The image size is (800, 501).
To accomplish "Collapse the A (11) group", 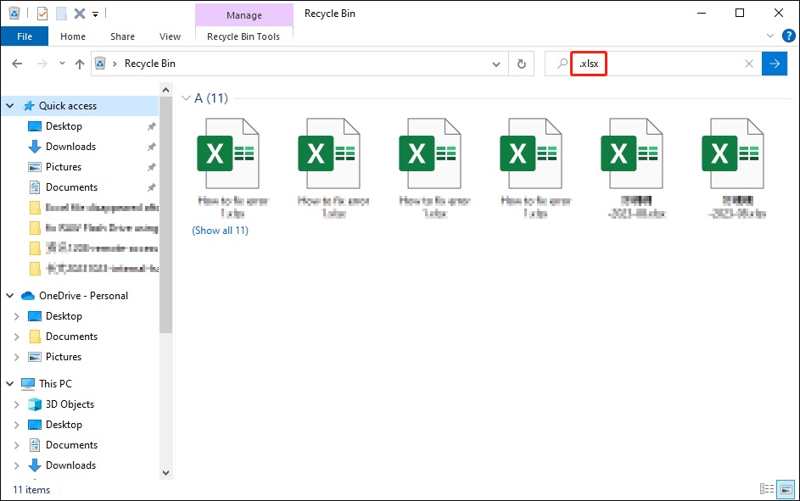I will point(186,98).
